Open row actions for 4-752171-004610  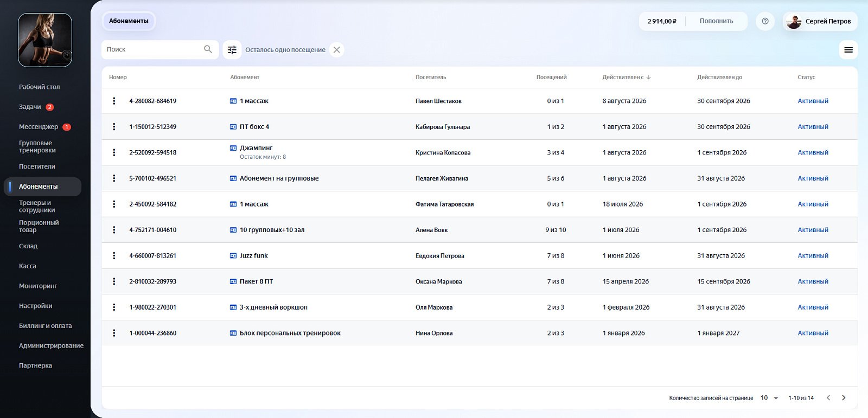click(114, 230)
